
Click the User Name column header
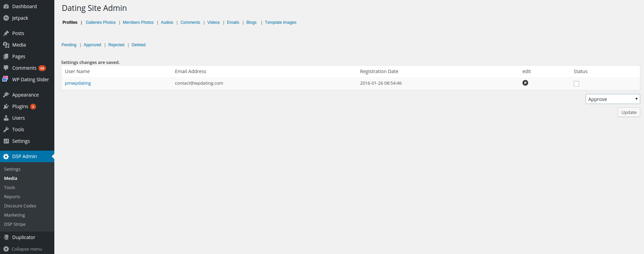click(x=77, y=71)
